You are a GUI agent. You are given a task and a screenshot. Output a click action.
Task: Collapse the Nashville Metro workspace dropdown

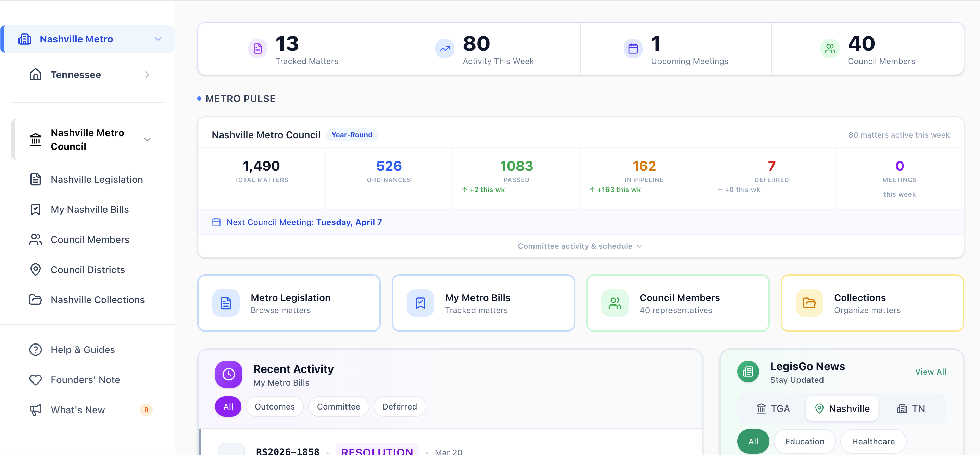(x=158, y=39)
